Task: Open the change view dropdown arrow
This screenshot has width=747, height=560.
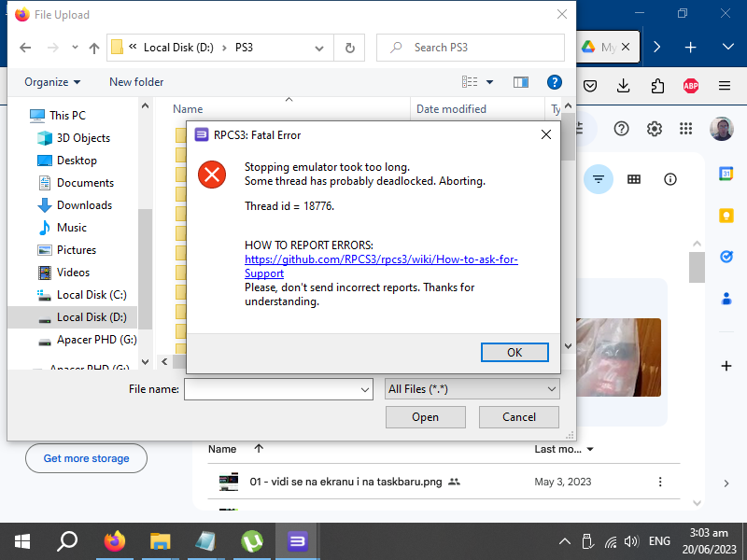Action: 488,82
